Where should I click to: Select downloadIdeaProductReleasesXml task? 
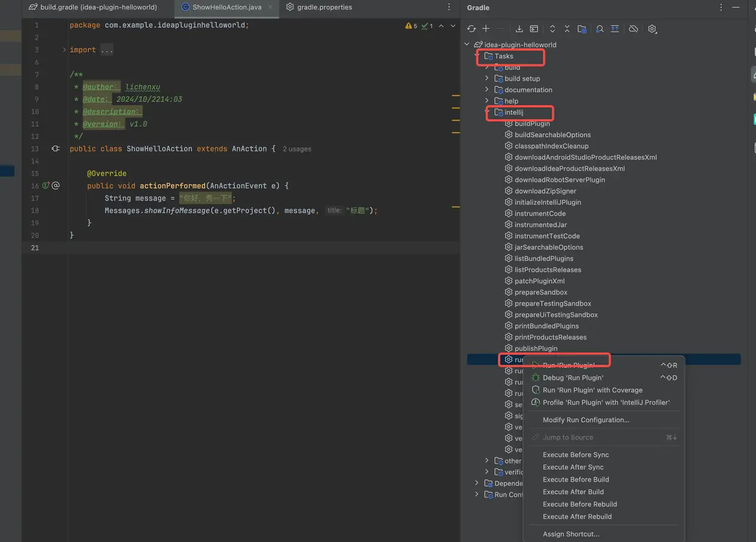click(x=569, y=168)
